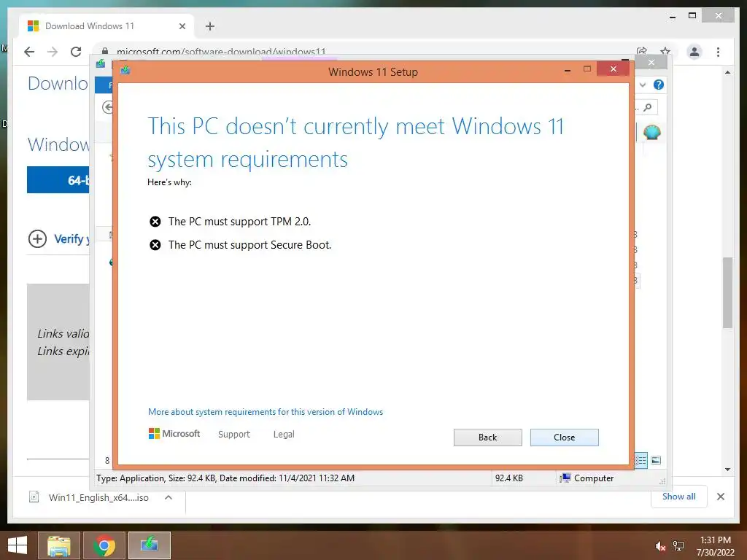Image resolution: width=747 pixels, height=560 pixels.
Task: Close the File Explorer window
Action: (651, 63)
